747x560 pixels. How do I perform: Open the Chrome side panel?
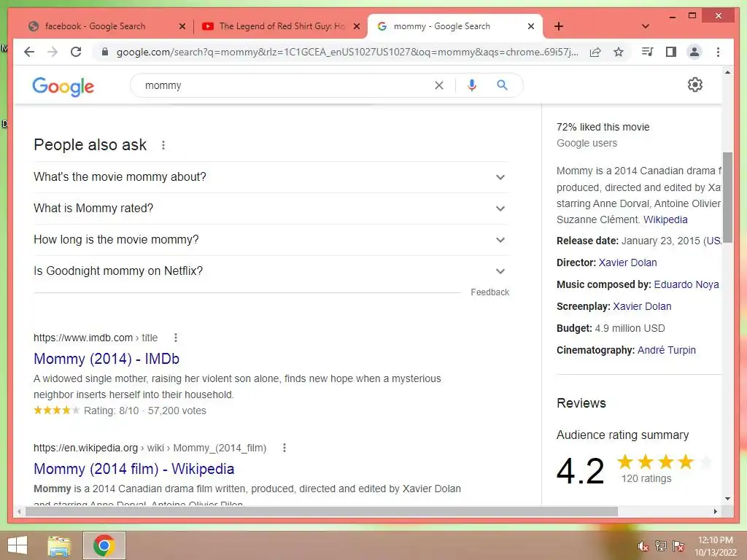(671, 52)
